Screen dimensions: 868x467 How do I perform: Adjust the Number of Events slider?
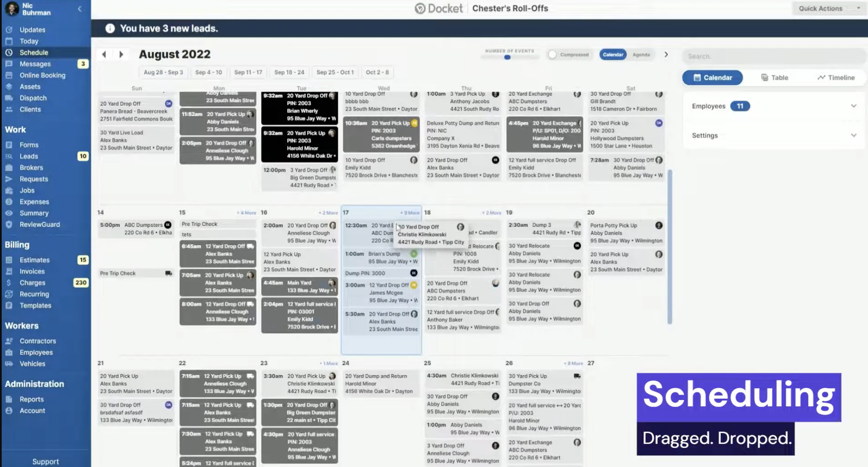[x=507, y=57]
